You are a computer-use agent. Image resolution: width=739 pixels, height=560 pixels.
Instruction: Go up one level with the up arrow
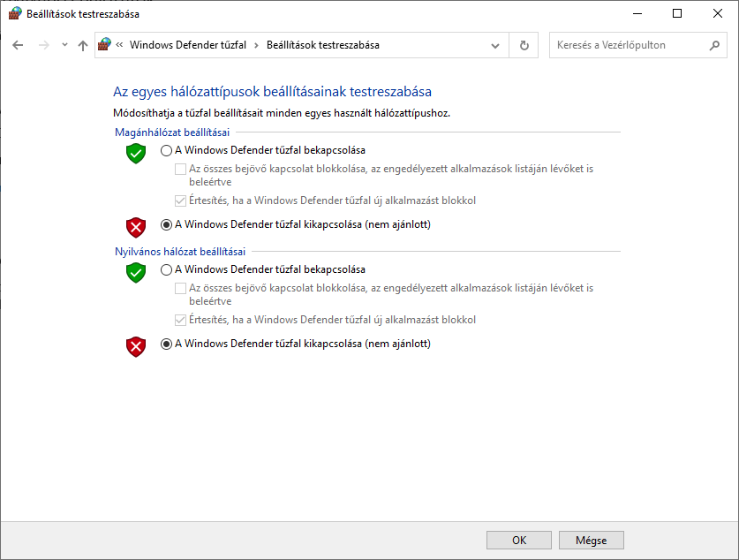[83, 45]
